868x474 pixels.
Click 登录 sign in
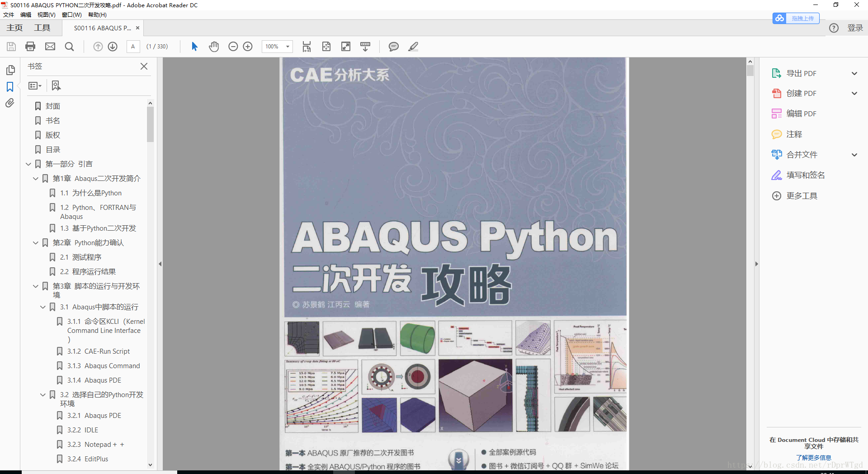[x=855, y=28]
